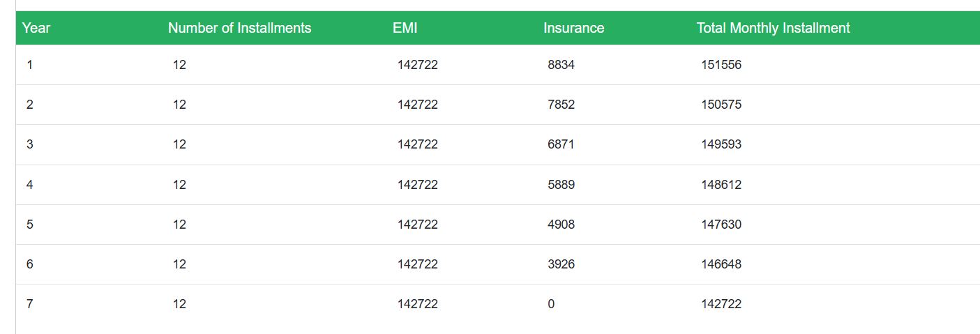Select the insurance amount 7852
This screenshot has height=334, width=980.
click(x=561, y=105)
